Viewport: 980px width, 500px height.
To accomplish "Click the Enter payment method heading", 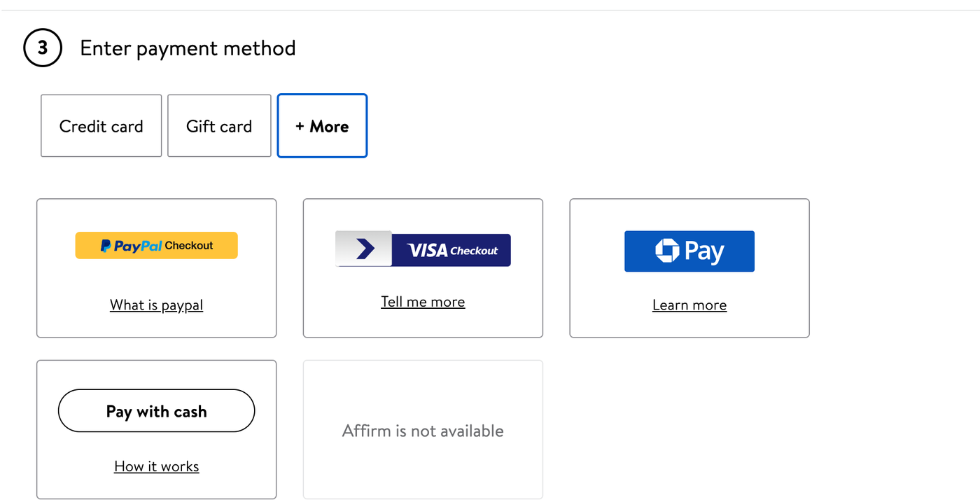I will pos(188,48).
